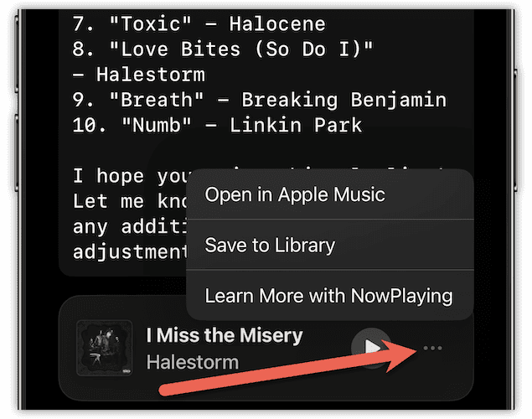Tap the "Breath" song title
Screen dimensions: 532x419
tap(157, 100)
